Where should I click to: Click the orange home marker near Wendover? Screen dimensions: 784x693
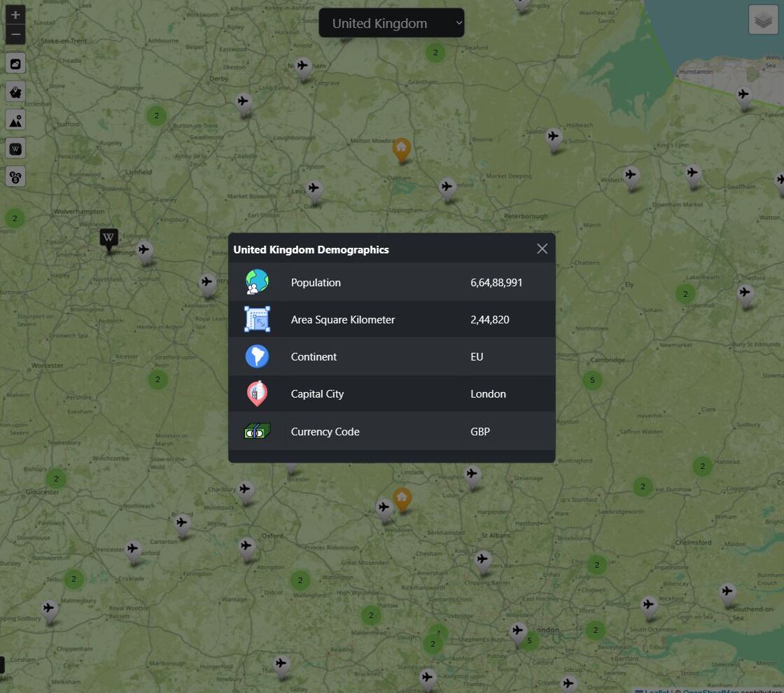click(x=402, y=499)
